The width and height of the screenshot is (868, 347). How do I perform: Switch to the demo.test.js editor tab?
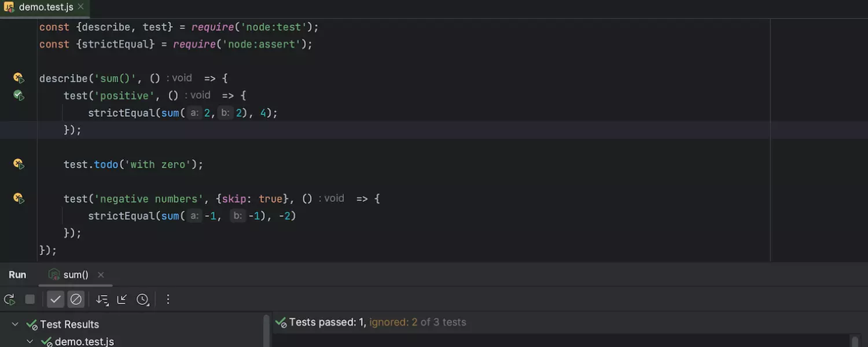46,7
